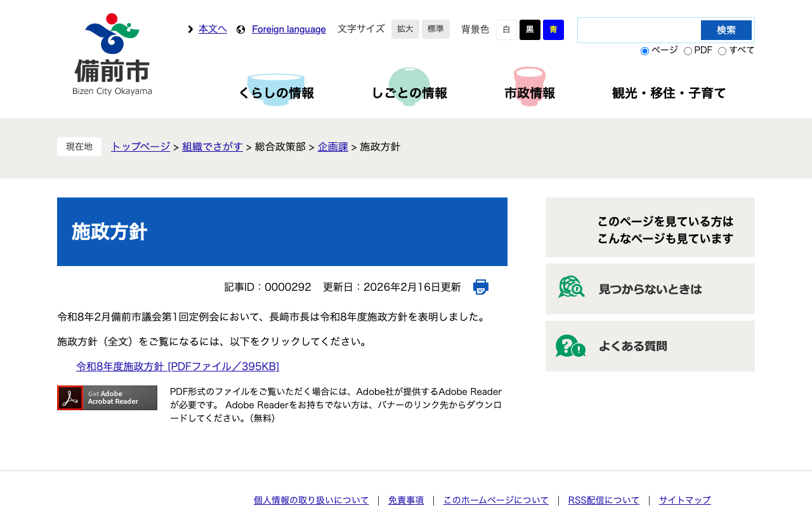
Task: Click the paragraph starting PDF形式のファイル
Action: coord(336,404)
